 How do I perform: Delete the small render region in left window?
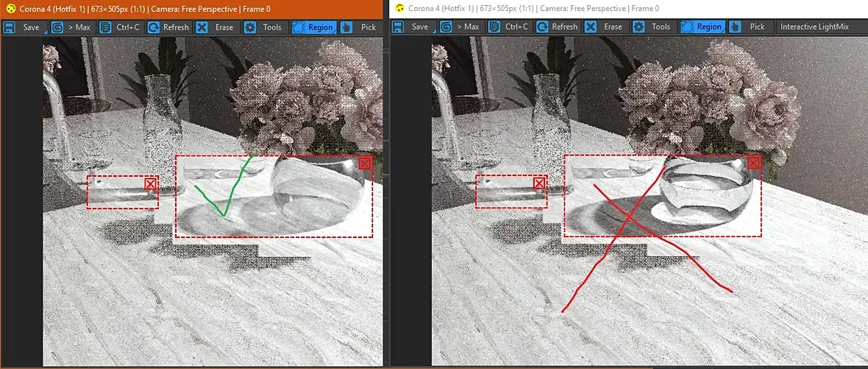[x=151, y=183]
